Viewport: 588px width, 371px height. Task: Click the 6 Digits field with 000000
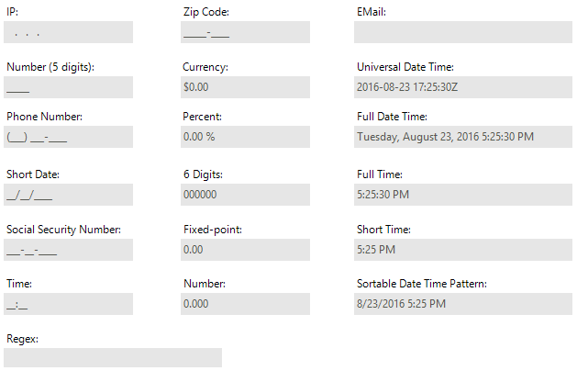pyautogui.click(x=245, y=195)
